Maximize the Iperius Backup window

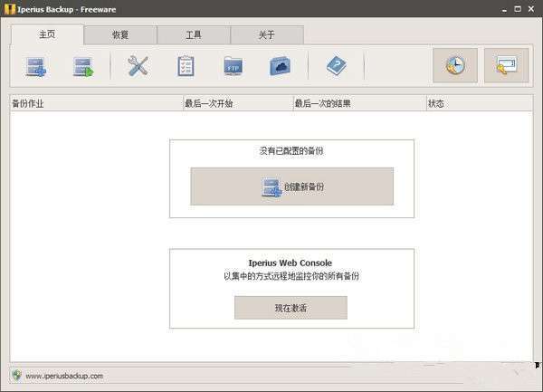[518, 9]
